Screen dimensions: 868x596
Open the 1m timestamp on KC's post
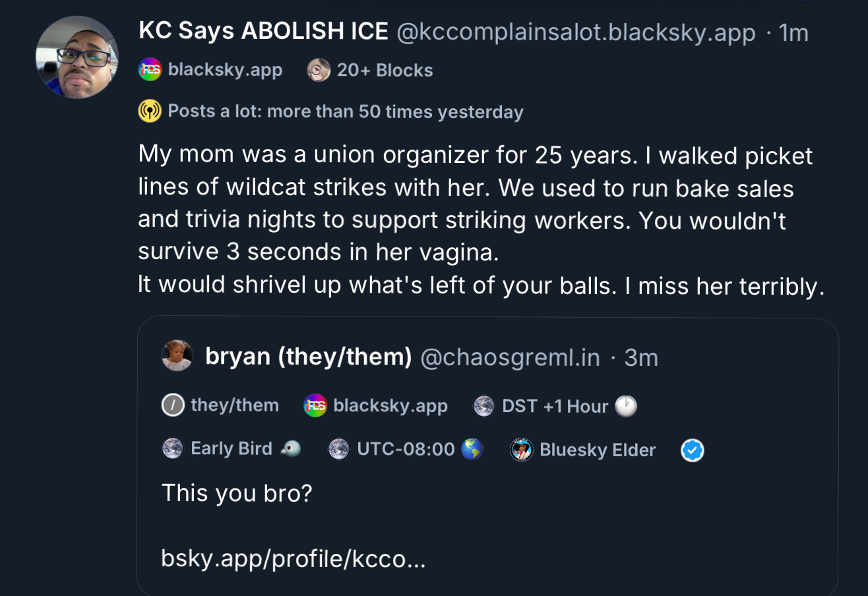coord(793,32)
